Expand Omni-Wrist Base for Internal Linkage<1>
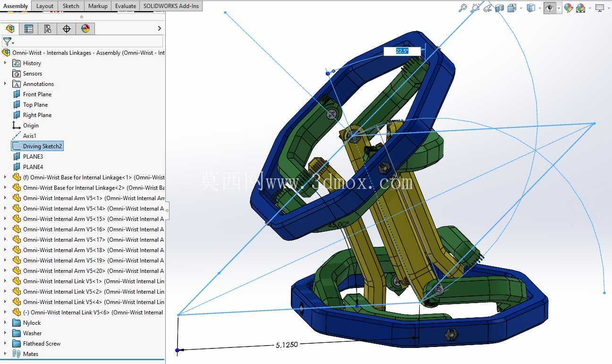612x364 pixels. [5, 178]
